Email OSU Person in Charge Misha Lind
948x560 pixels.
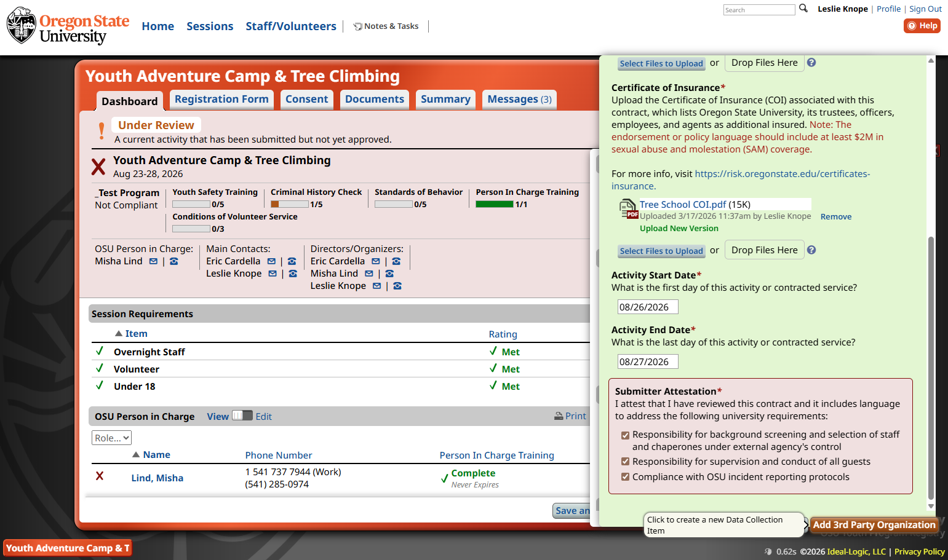(x=153, y=261)
